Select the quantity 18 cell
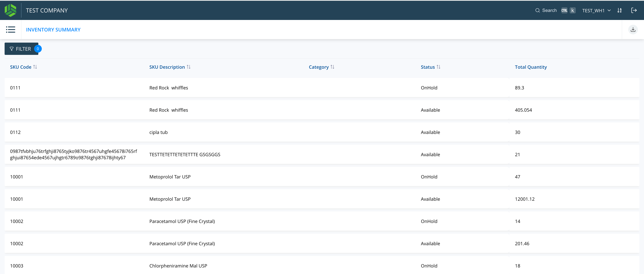Viewport: 644px width, 274px height. point(517,266)
